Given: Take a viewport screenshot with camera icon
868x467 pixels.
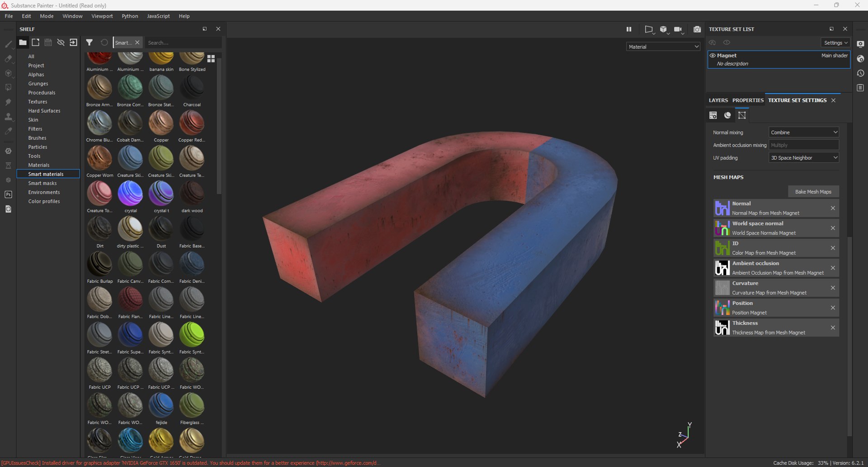Looking at the screenshot, I should (x=697, y=29).
